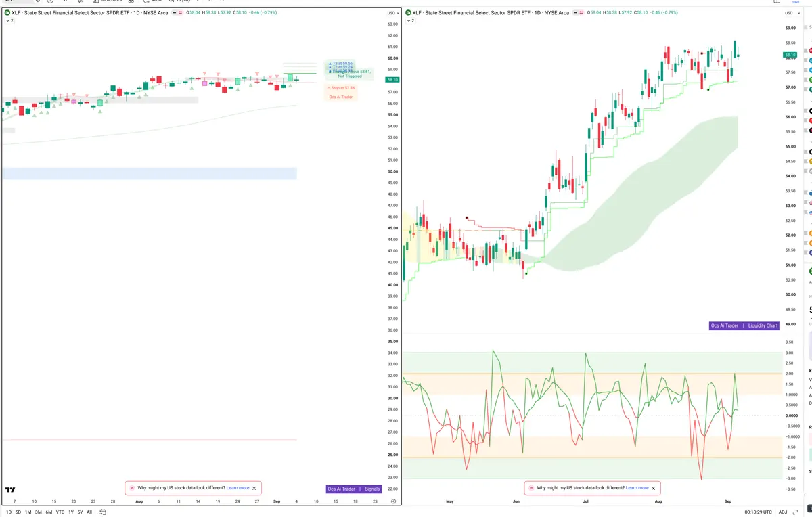Select 1M time range
812x517 pixels.
pyautogui.click(x=28, y=512)
